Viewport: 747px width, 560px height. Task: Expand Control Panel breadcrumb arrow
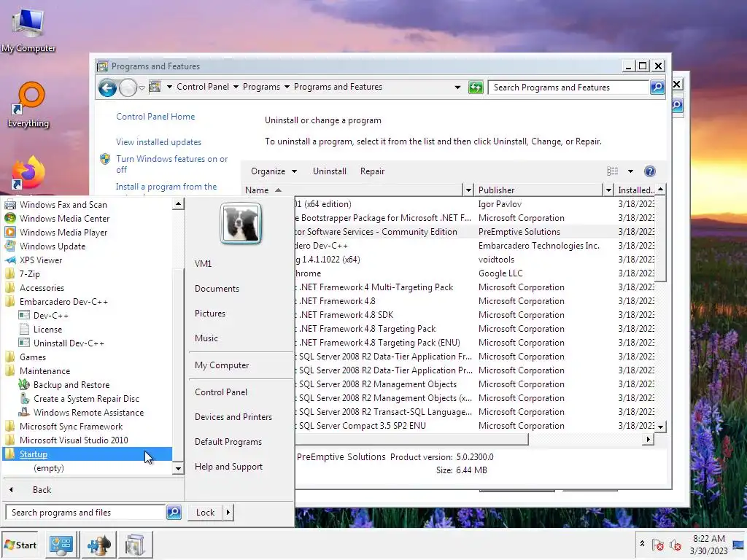click(x=236, y=87)
